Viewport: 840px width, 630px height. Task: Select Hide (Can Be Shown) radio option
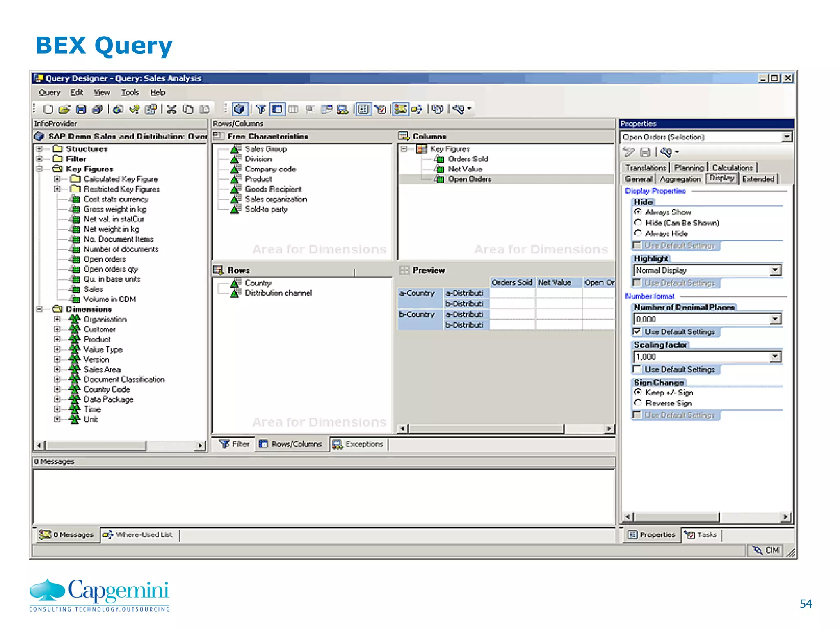(x=638, y=222)
